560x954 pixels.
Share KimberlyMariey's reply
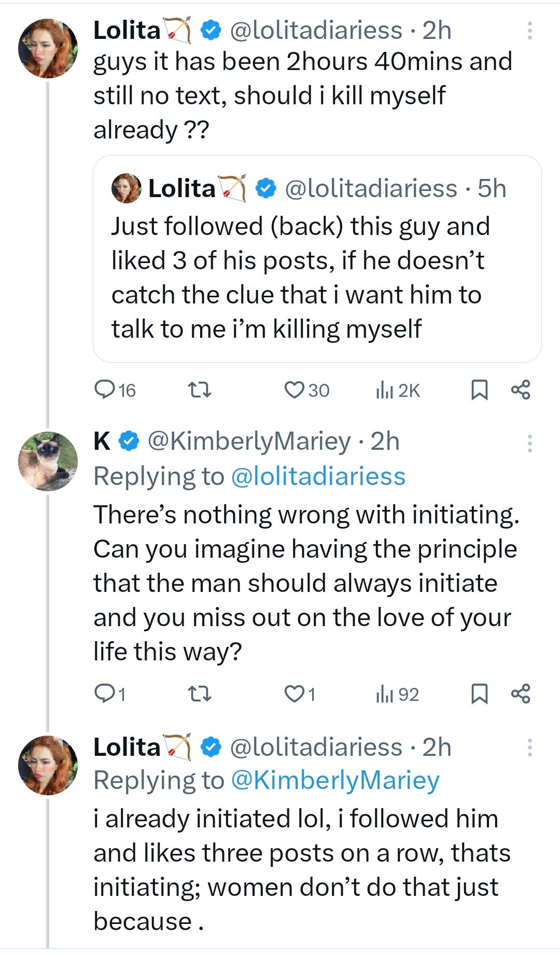pos(521,694)
